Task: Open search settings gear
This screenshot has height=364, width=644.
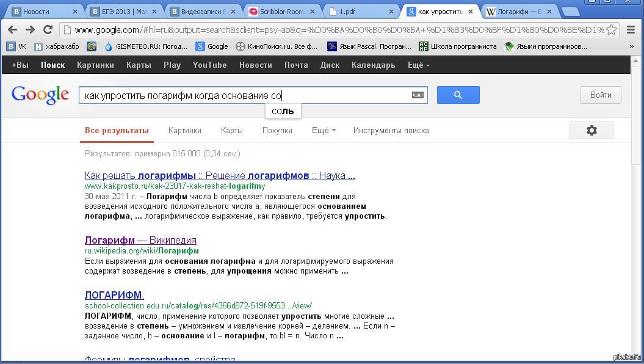Action: point(592,131)
